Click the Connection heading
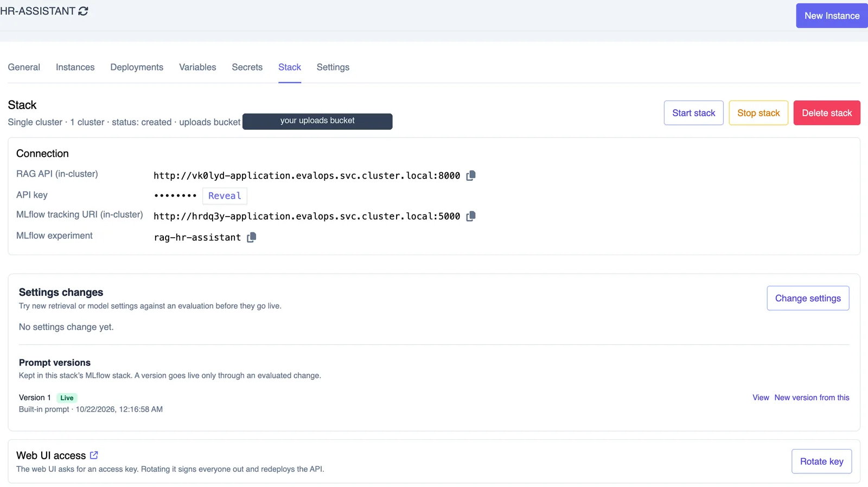The image size is (868, 487). coord(42,154)
